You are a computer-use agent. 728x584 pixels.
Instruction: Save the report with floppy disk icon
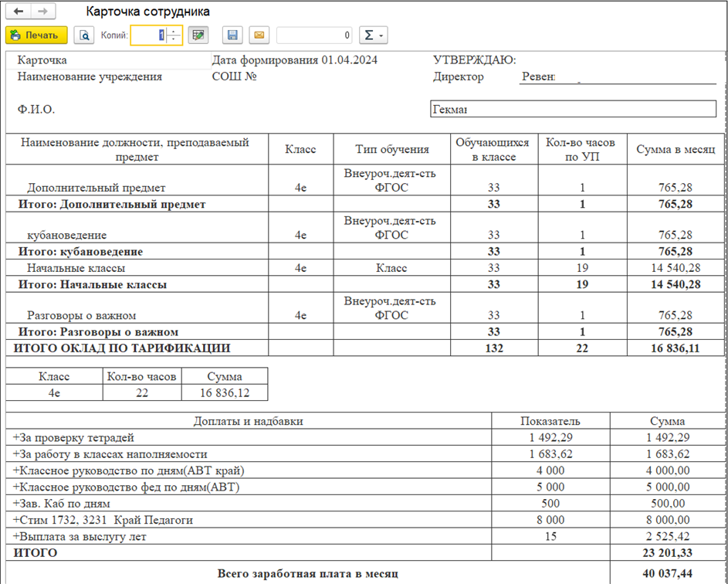pos(232,36)
